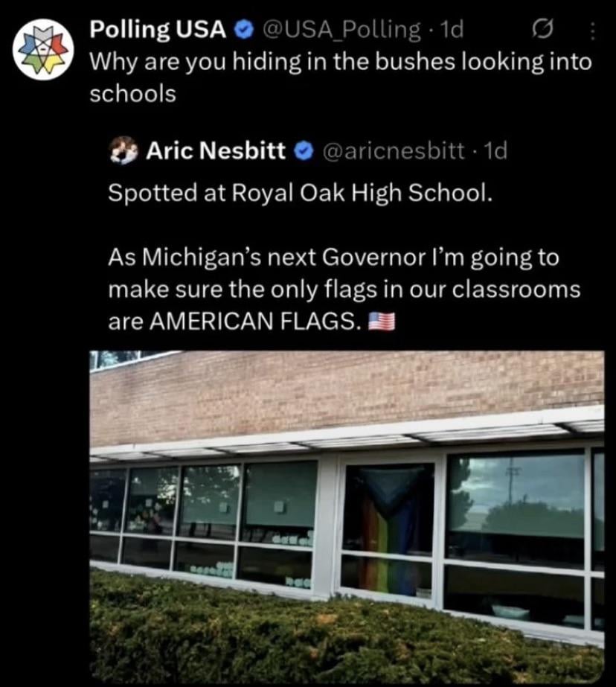The image size is (616, 687).
Task: Click the quoted tweet 1d timestamp
Action: (495, 151)
